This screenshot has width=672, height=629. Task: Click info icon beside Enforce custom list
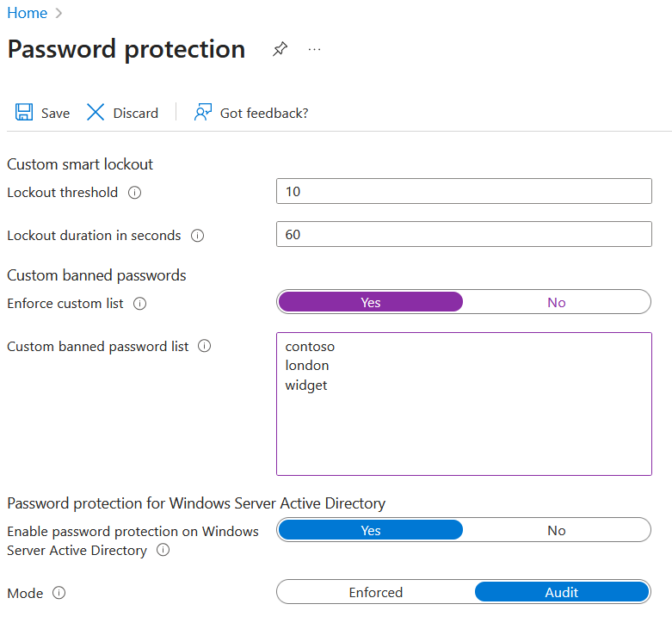[140, 304]
